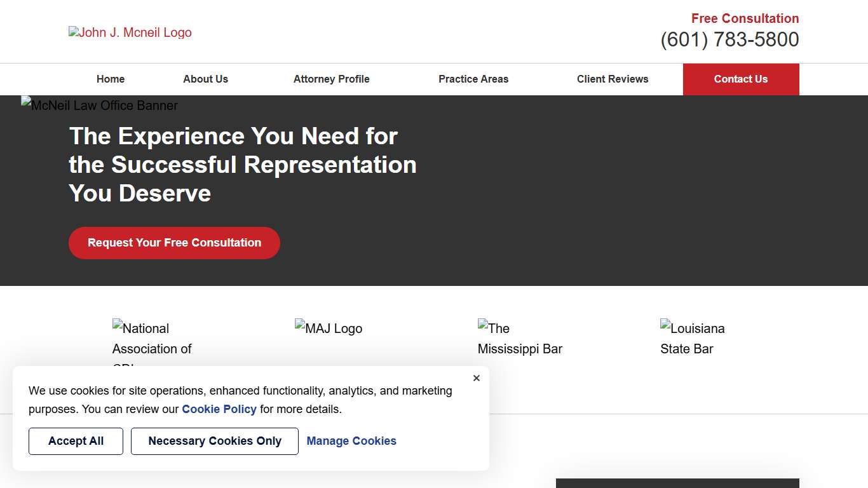View the Client Reviews page
This screenshot has width=868, height=488.
(613, 79)
